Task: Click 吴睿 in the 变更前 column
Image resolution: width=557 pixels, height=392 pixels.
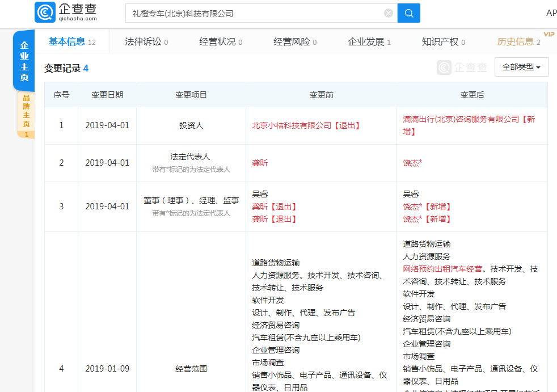Action: click(x=260, y=194)
